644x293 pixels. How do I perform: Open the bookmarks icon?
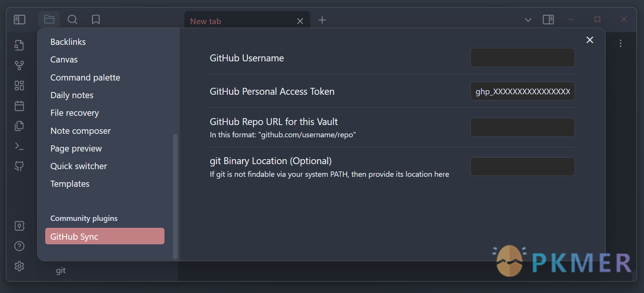click(96, 20)
